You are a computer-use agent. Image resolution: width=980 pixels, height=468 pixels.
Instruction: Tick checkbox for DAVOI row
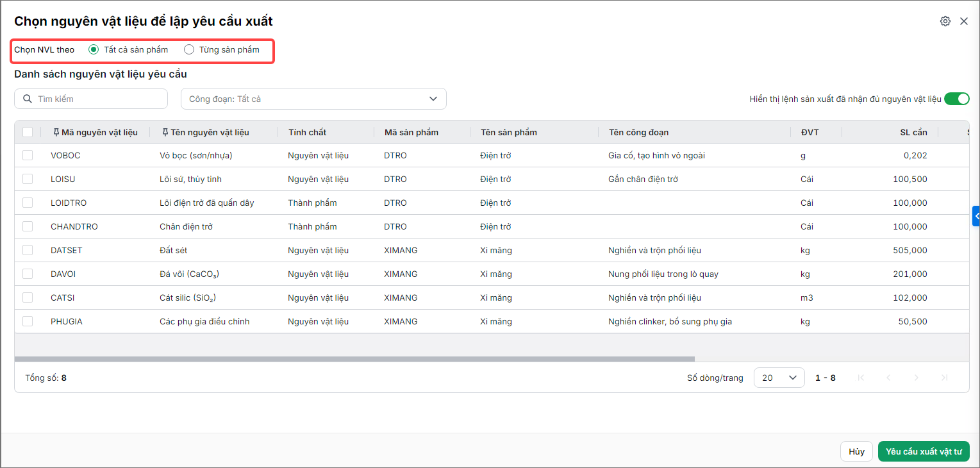coord(28,274)
